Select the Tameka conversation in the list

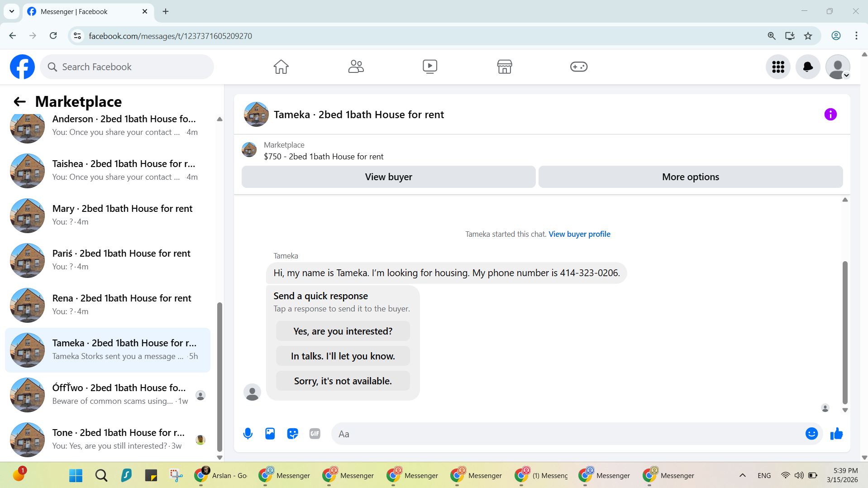coord(108,350)
